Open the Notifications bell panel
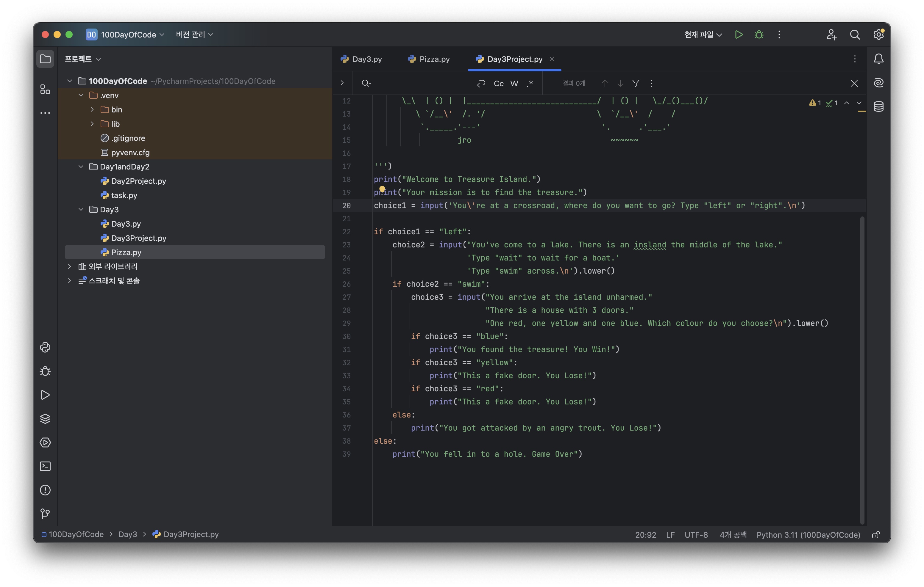This screenshot has height=587, width=924. pos(878,59)
